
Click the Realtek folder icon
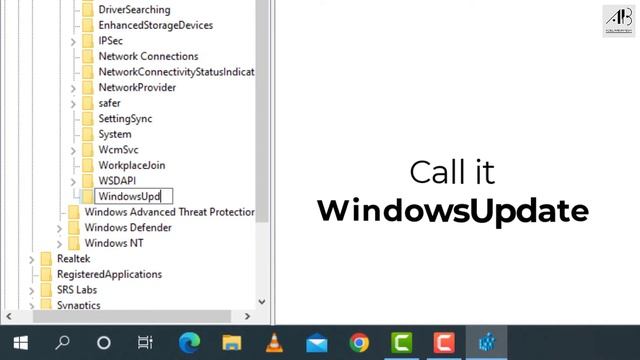coord(46,259)
